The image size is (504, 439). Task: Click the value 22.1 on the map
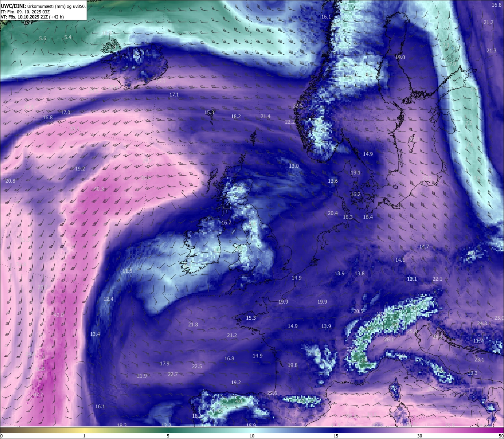(x=437, y=279)
